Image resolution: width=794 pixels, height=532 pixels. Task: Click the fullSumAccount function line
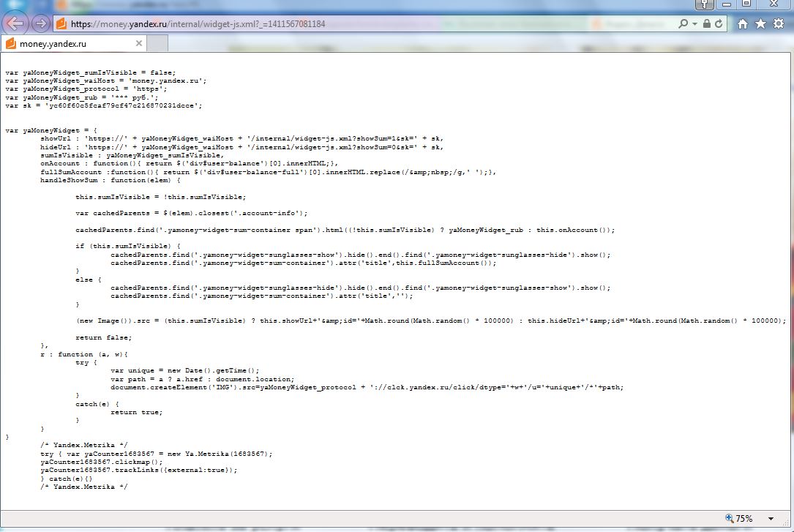coord(269,171)
